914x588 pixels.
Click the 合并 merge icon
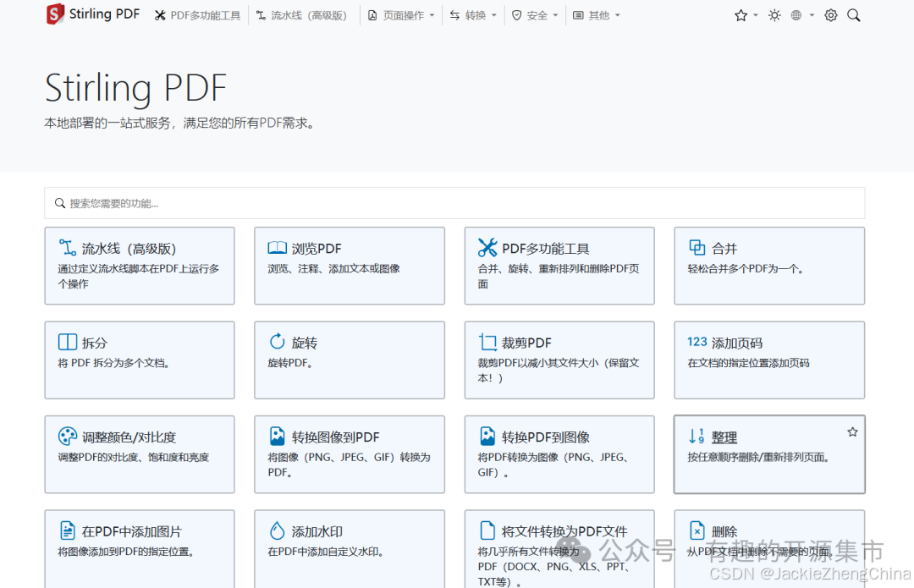(x=697, y=248)
